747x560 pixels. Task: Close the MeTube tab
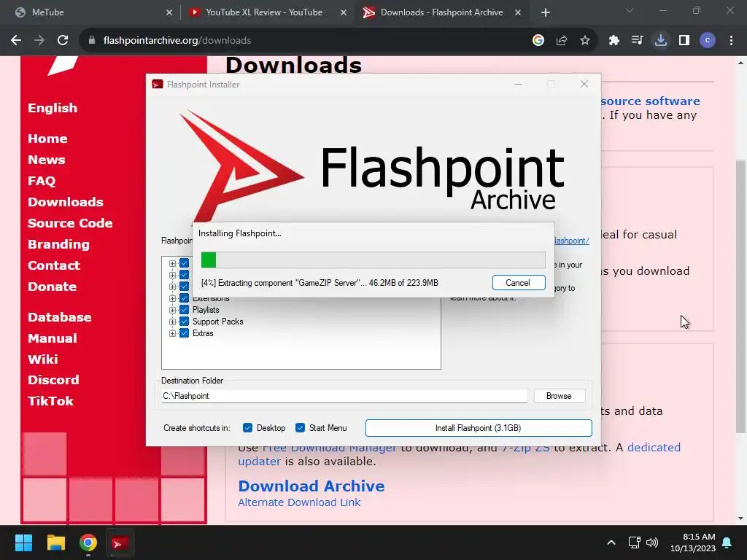point(169,12)
